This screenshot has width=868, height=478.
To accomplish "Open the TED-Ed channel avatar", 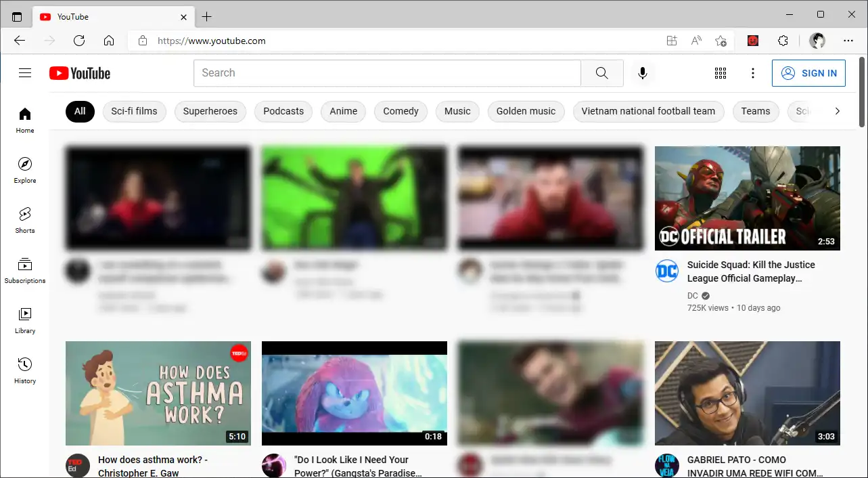I will pyautogui.click(x=78, y=466).
